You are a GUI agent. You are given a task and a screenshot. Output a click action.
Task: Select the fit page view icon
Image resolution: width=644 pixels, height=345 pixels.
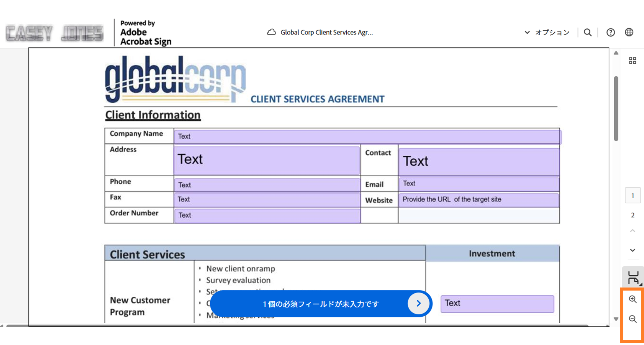[x=633, y=278]
